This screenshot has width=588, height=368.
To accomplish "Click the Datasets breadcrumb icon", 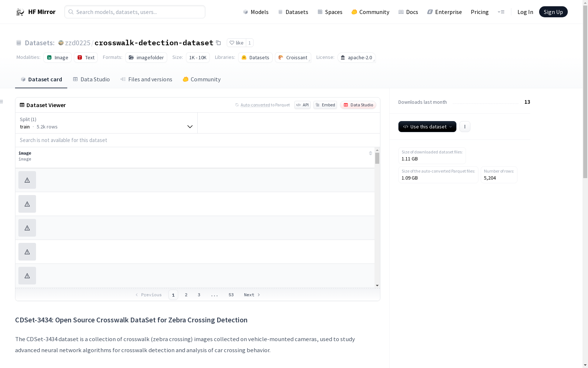I will click(x=19, y=43).
